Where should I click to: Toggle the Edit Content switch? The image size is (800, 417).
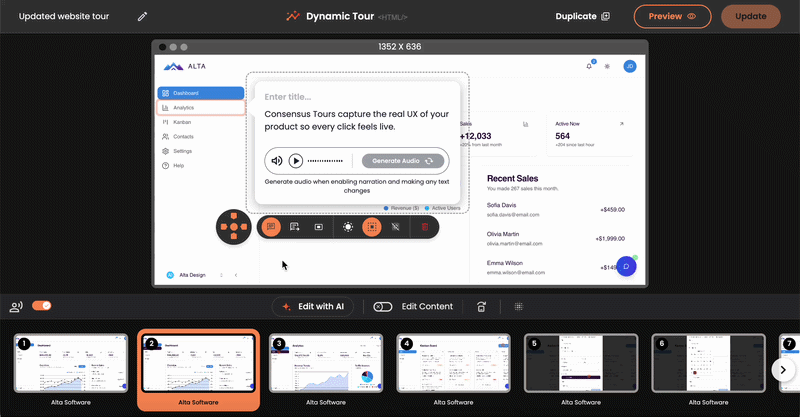[x=383, y=307]
